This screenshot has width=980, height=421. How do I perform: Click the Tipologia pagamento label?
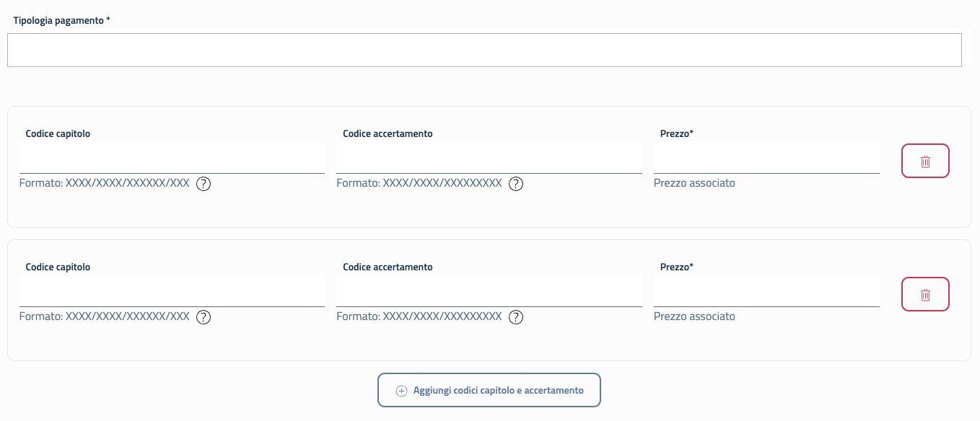coord(61,20)
